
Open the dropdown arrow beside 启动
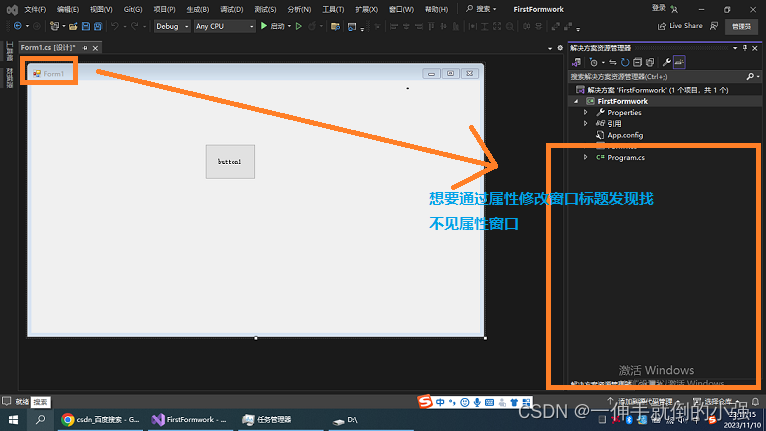(x=289, y=26)
